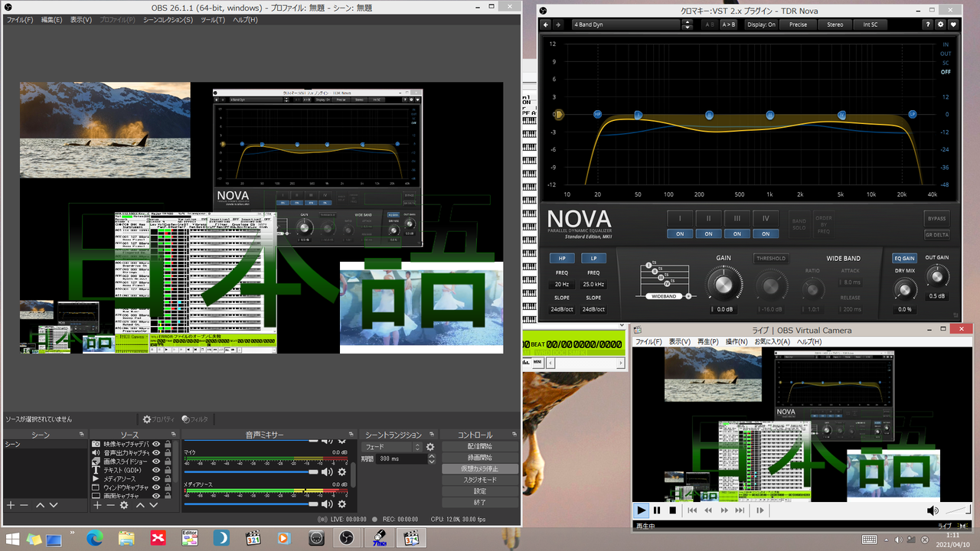This screenshot has height=551, width=980.
Task: Open settings gear for メディアソース mixer channel
Action: (x=342, y=504)
